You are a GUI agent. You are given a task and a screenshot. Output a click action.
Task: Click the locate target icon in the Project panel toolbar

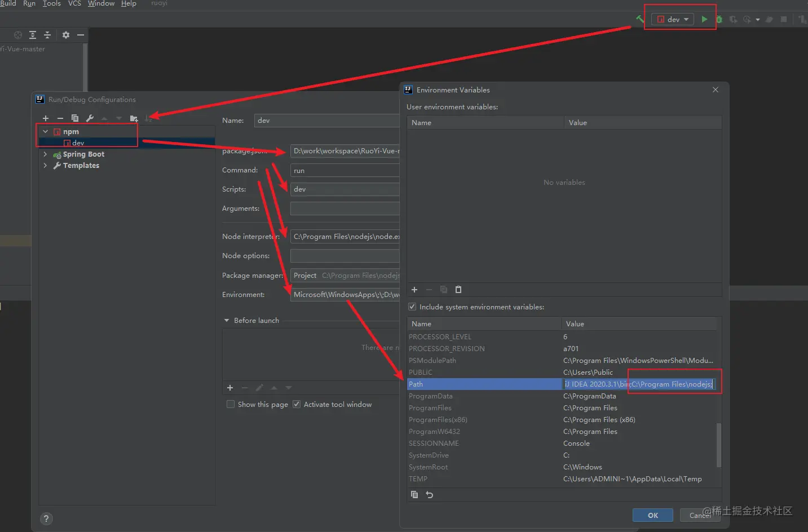pyautogui.click(x=18, y=35)
